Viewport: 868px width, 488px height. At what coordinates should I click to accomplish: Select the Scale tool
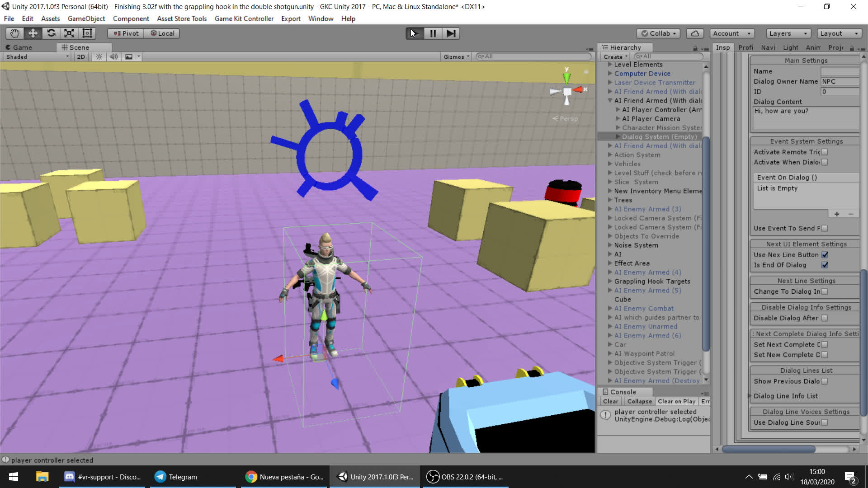click(x=69, y=33)
